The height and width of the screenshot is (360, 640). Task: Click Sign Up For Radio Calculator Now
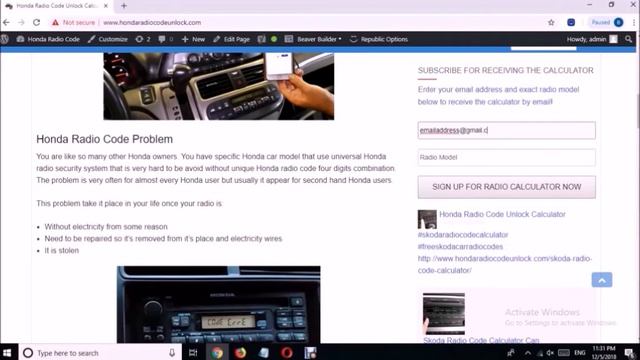click(507, 187)
